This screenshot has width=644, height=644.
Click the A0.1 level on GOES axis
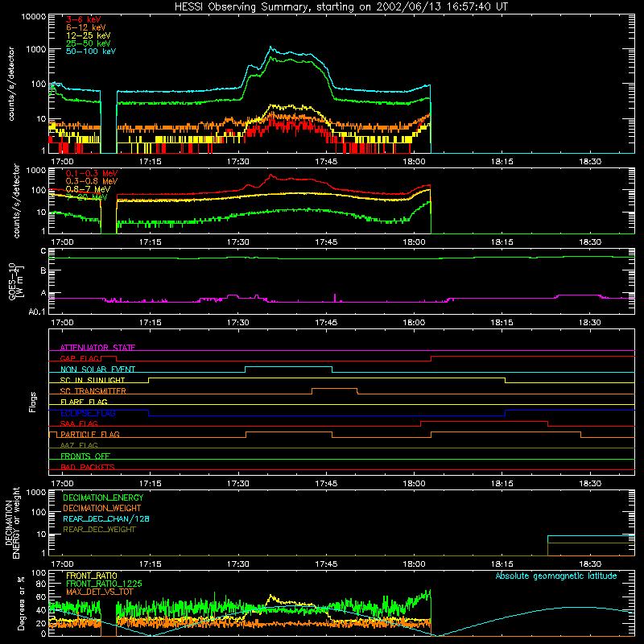point(37,312)
